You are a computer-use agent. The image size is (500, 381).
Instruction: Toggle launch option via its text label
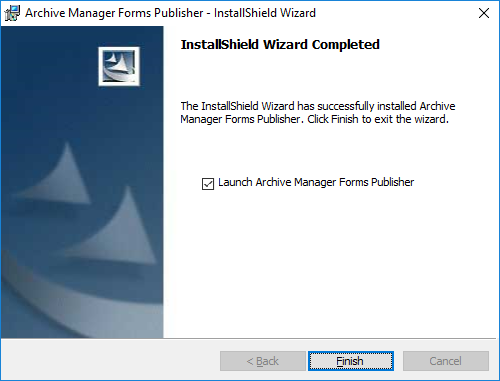point(316,182)
